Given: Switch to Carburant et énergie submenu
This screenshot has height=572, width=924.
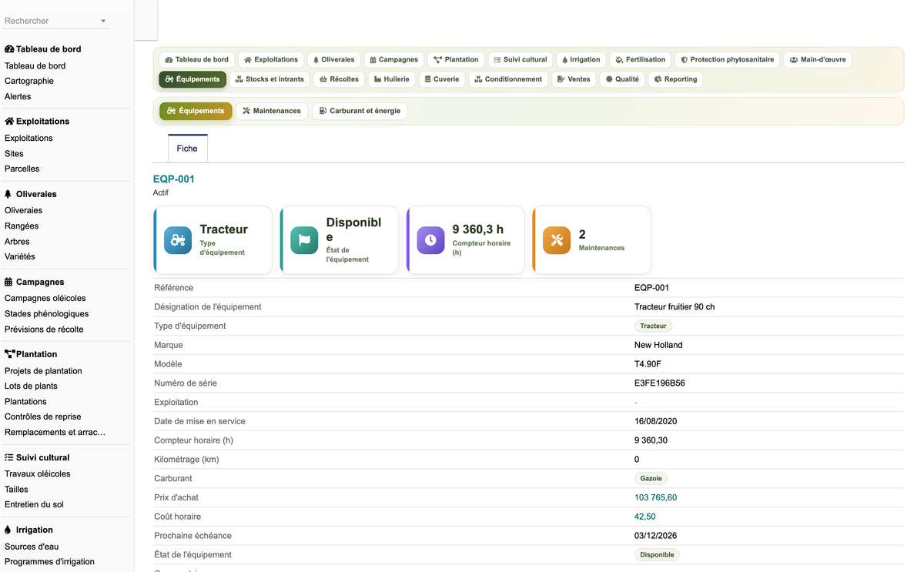Looking at the screenshot, I should (x=360, y=111).
